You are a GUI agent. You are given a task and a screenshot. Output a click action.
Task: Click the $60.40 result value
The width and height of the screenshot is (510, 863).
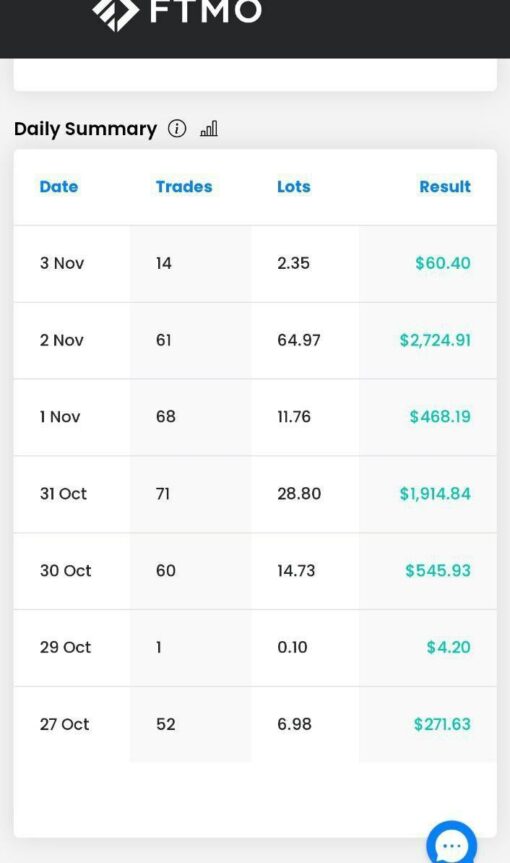point(443,263)
